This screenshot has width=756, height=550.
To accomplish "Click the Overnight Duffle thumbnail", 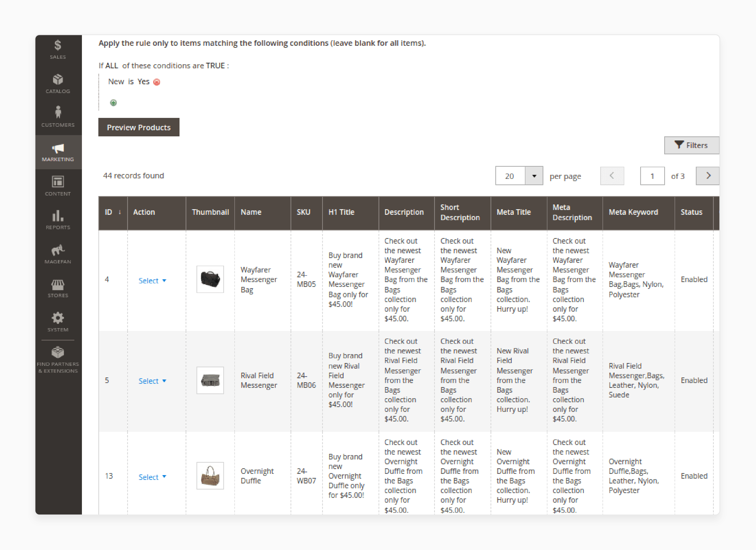I will (x=210, y=476).
